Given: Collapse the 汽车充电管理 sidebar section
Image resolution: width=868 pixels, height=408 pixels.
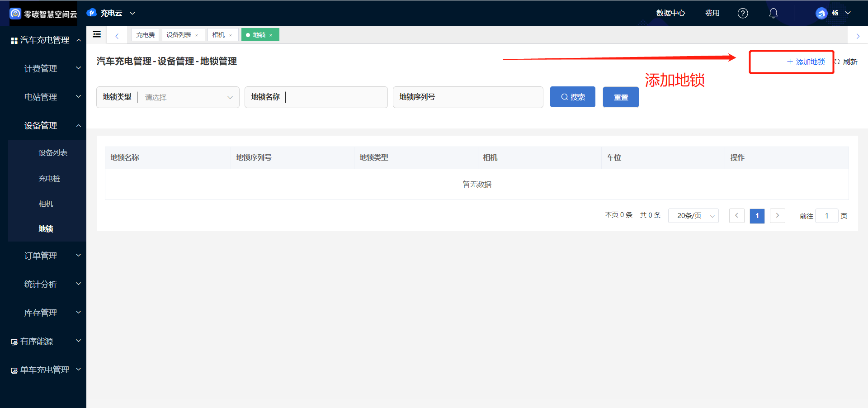Looking at the screenshot, I should click(x=43, y=40).
